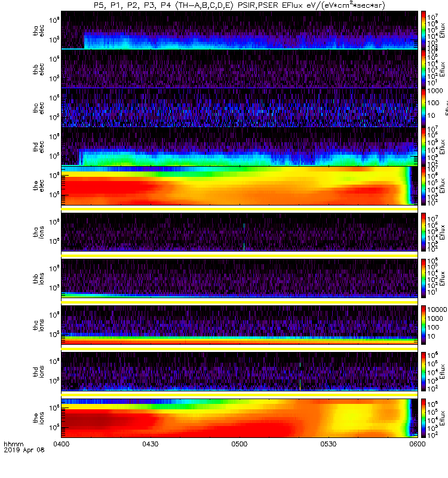Click the 'the elec' axis label
The image size is (448, 478).
click(x=38, y=186)
